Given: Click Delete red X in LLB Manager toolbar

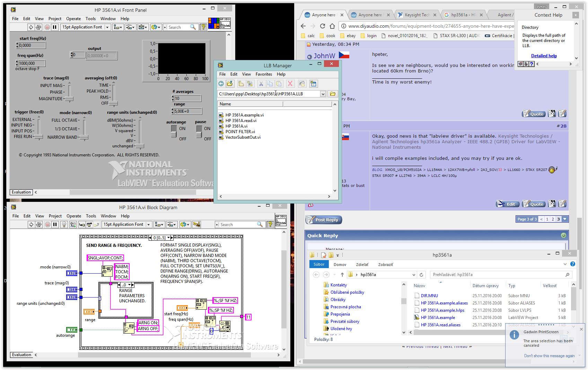Looking at the screenshot, I should (290, 84).
